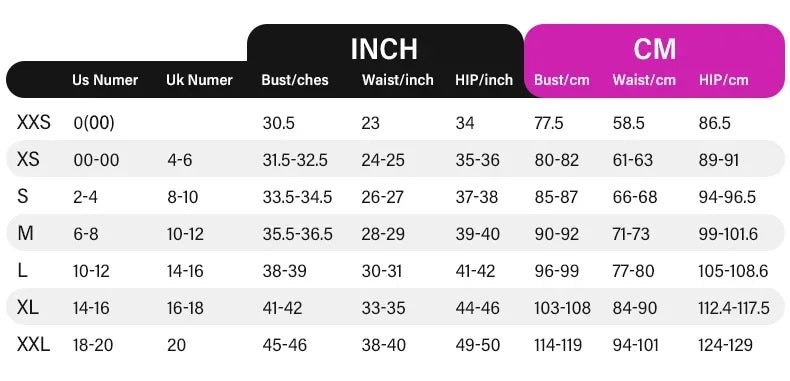The width and height of the screenshot is (790, 381).
Task: Click the 33.5-34.5 bust value for S
Action: (x=297, y=197)
